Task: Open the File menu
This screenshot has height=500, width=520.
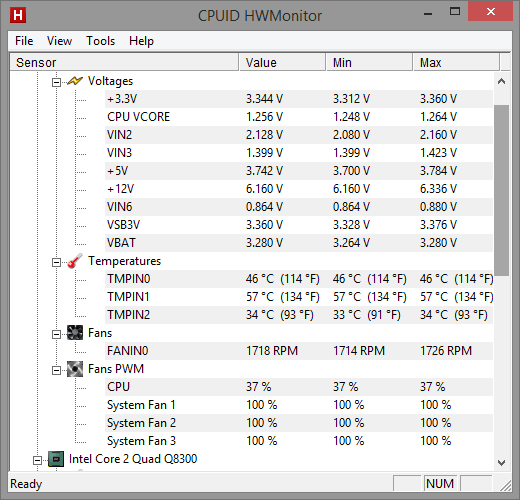Action: click(x=24, y=41)
